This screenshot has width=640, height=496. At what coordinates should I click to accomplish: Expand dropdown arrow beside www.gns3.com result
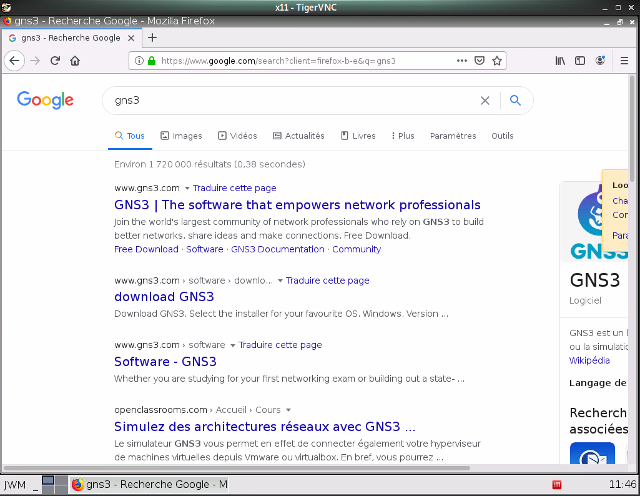tap(187, 189)
